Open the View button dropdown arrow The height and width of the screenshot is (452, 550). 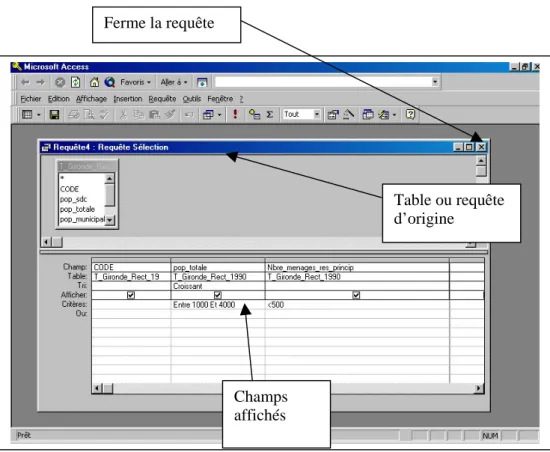(39, 115)
